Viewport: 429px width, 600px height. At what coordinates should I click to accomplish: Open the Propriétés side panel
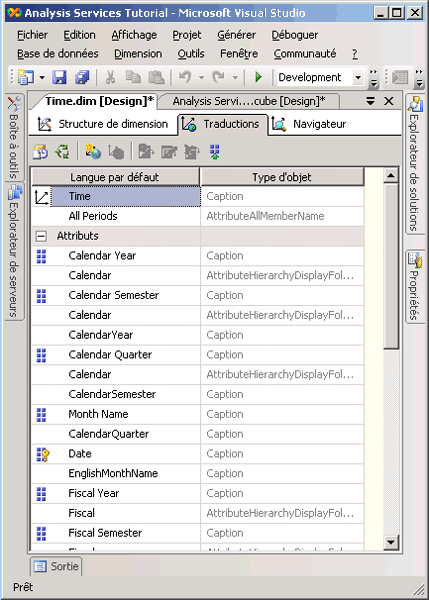(x=414, y=286)
